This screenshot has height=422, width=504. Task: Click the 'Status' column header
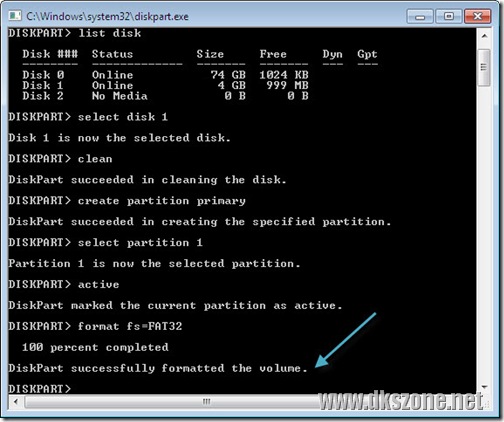point(112,54)
